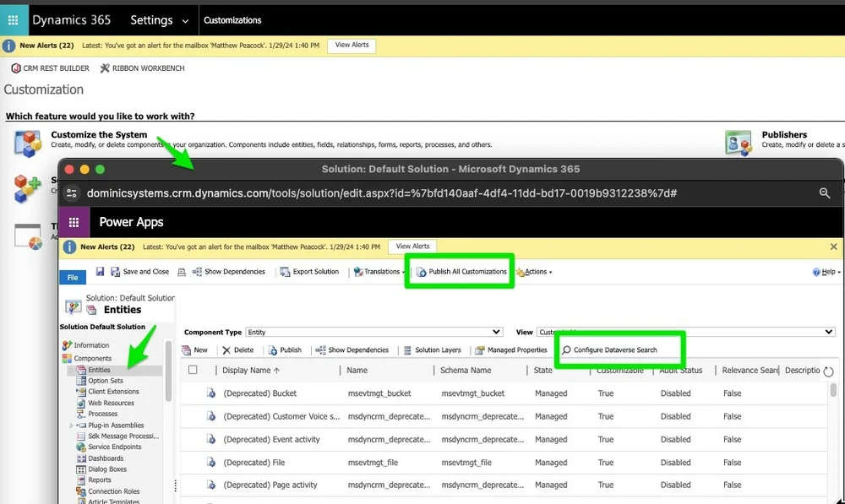Select Dashboards in the tree
Viewport: 845px width, 504px height.
pos(101,458)
